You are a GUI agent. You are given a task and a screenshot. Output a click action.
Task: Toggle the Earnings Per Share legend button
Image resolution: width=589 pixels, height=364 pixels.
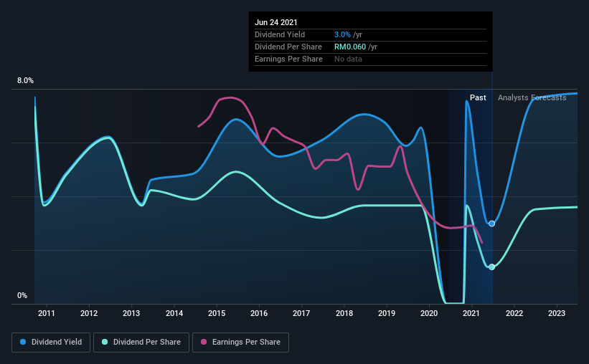point(240,343)
